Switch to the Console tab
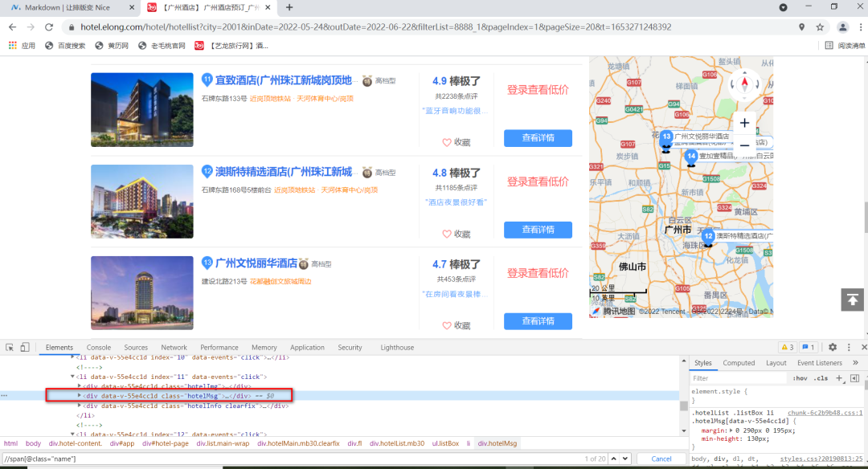 pos(99,347)
